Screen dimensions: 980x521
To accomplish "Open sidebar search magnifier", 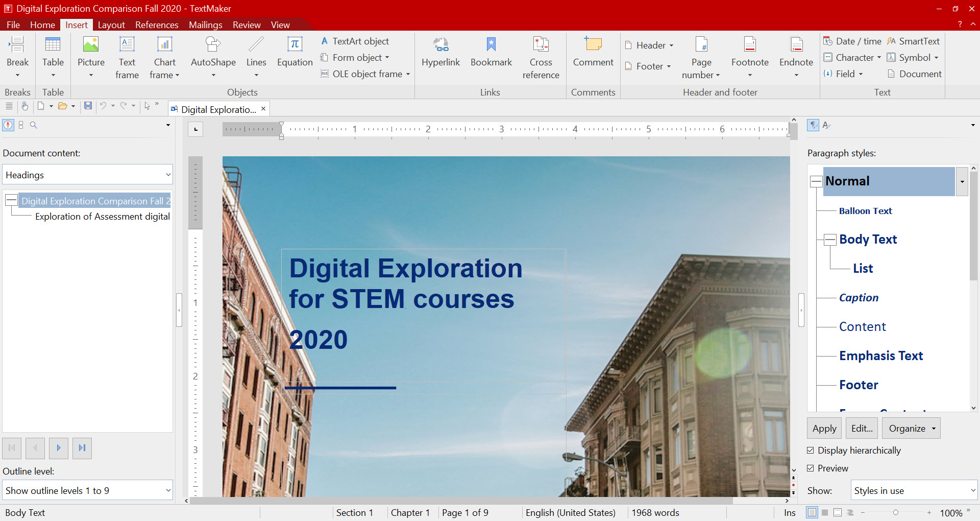I will (33, 125).
